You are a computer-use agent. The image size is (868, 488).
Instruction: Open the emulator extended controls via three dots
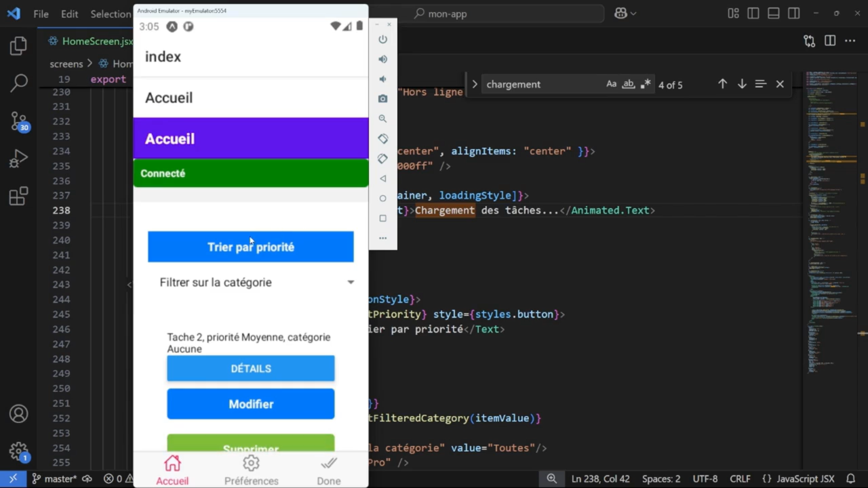pos(382,238)
